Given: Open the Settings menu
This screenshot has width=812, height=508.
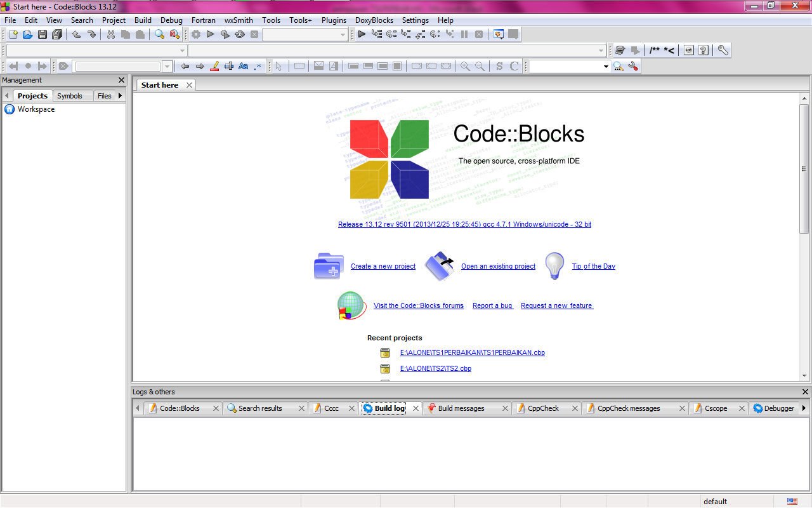Looking at the screenshot, I should (416, 20).
